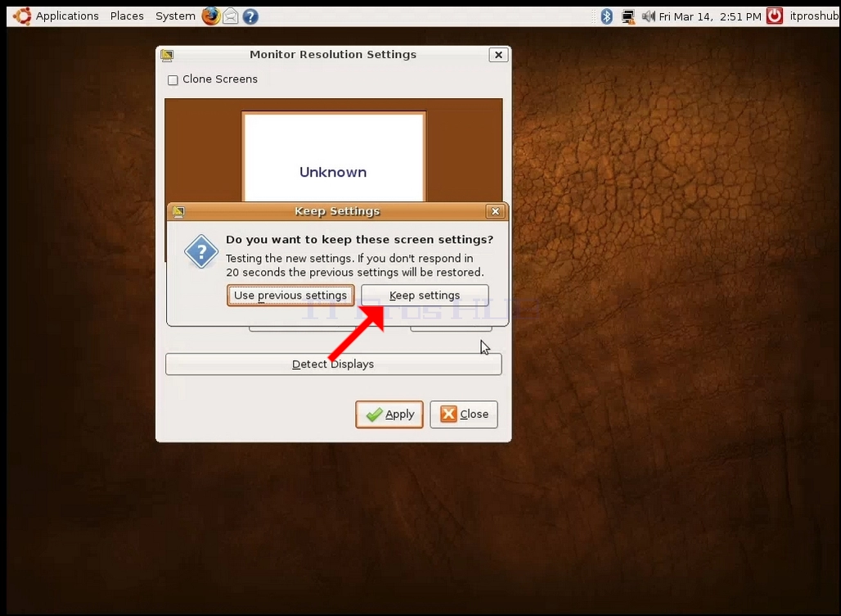
Task: Launch the Firefox browser icon
Action: point(211,16)
